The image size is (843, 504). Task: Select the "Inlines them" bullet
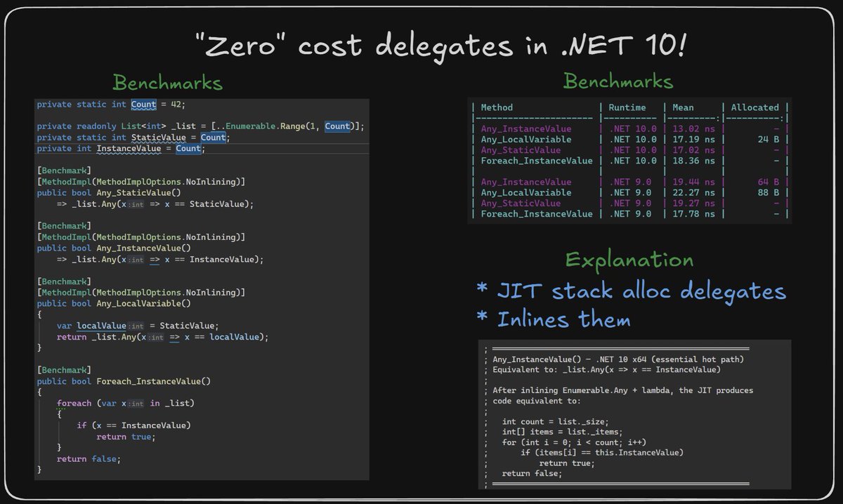pyautogui.click(x=554, y=319)
